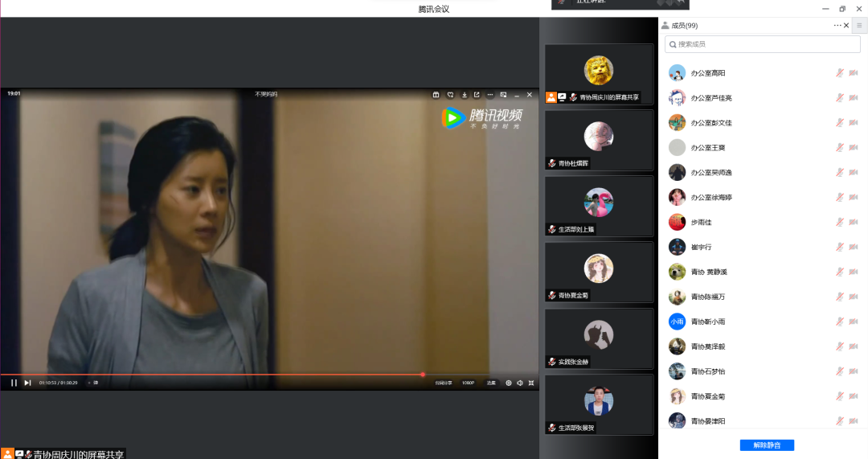Enter fullscreen mode in video player
The height and width of the screenshot is (459, 868).
531,383
